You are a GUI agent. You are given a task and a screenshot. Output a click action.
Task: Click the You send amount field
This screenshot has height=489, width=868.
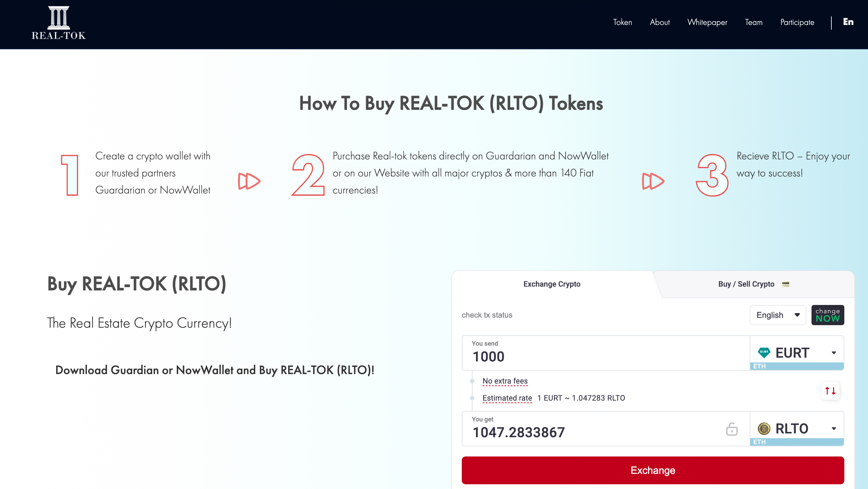[x=605, y=353]
